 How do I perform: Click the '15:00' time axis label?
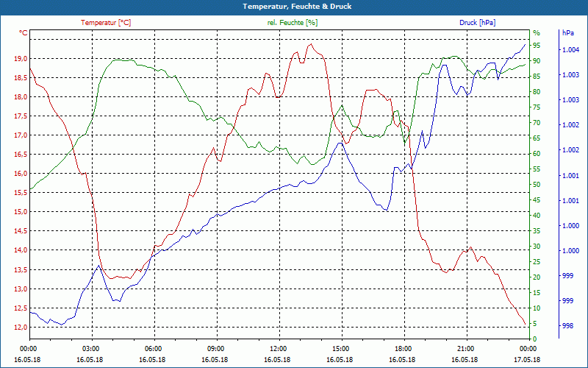[x=340, y=348]
